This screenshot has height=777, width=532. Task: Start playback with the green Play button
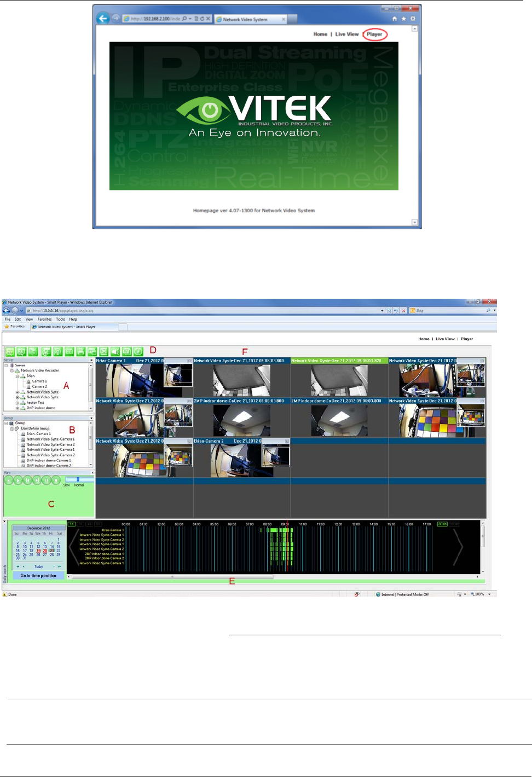[18, 480]
